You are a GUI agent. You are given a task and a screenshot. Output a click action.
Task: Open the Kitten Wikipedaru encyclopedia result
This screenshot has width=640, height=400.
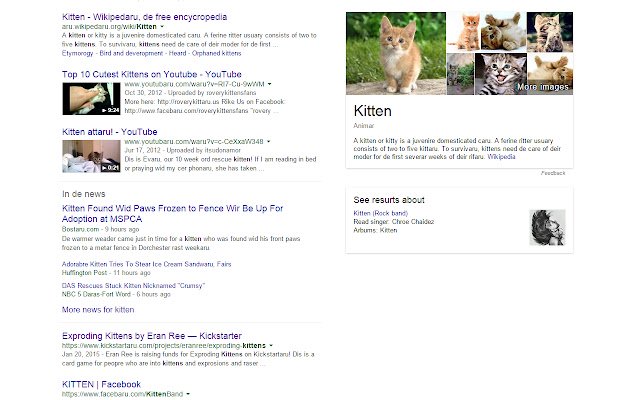point(144,17)
